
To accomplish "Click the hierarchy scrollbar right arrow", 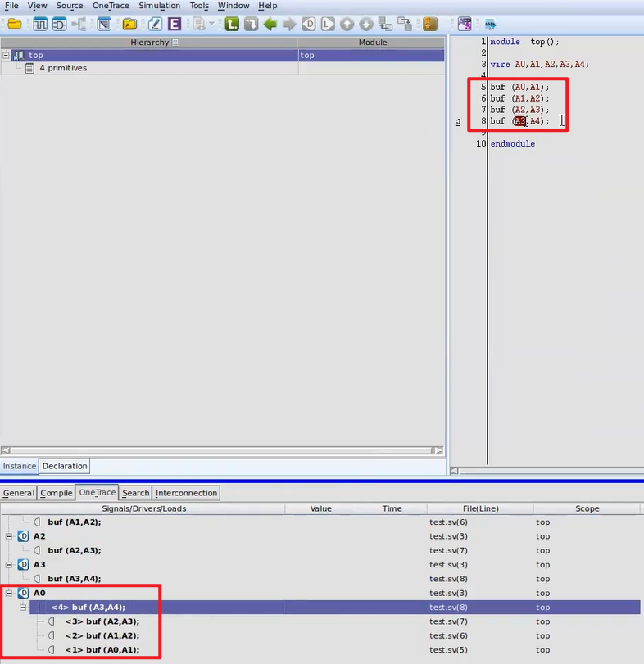I will pos(439,450).
